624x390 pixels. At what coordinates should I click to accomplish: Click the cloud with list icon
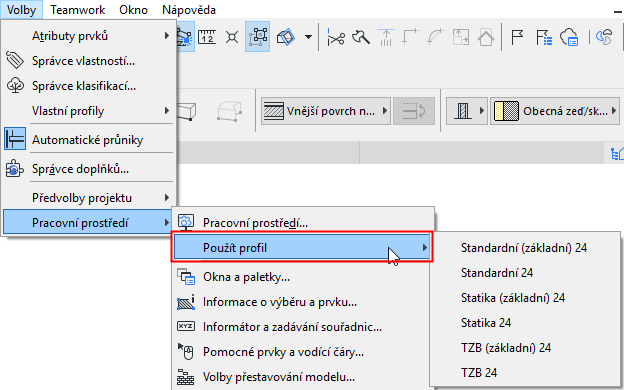(569, 37)
